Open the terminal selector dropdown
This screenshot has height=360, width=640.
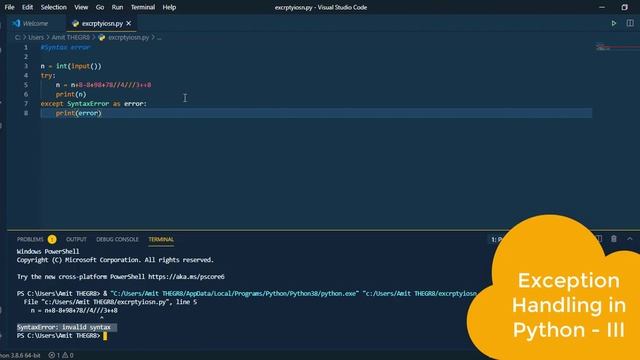click(x=497, y=240)
